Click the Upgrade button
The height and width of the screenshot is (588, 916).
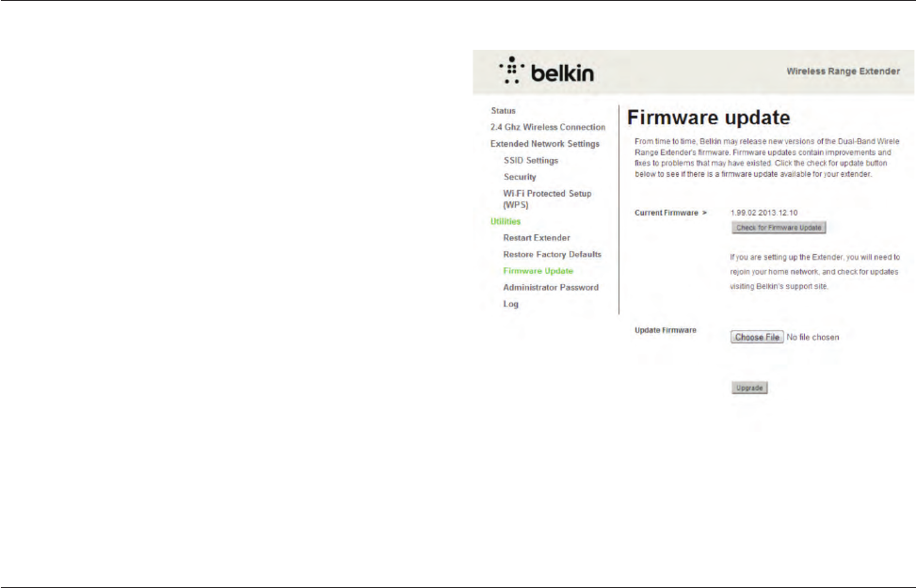[x=749, y=388]
